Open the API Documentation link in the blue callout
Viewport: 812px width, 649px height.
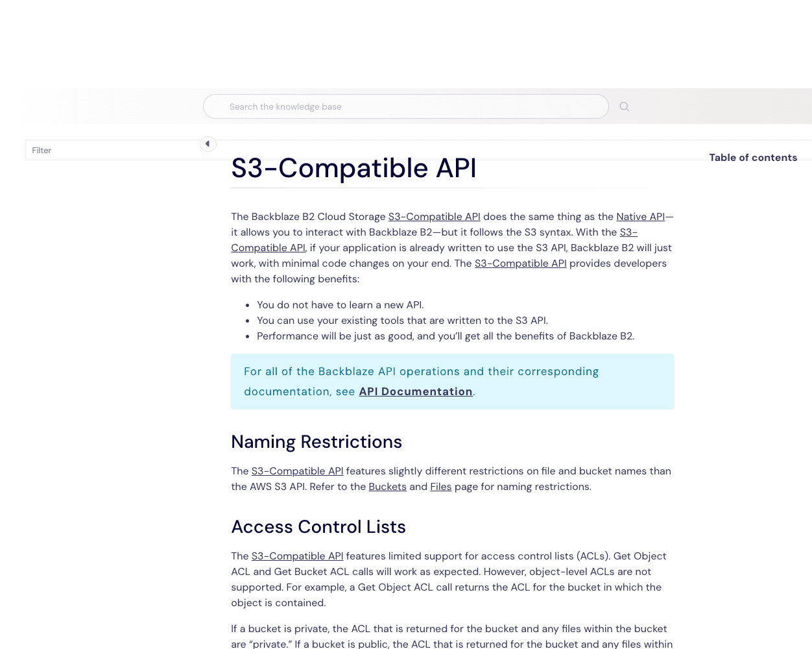[x=416, y=391]
